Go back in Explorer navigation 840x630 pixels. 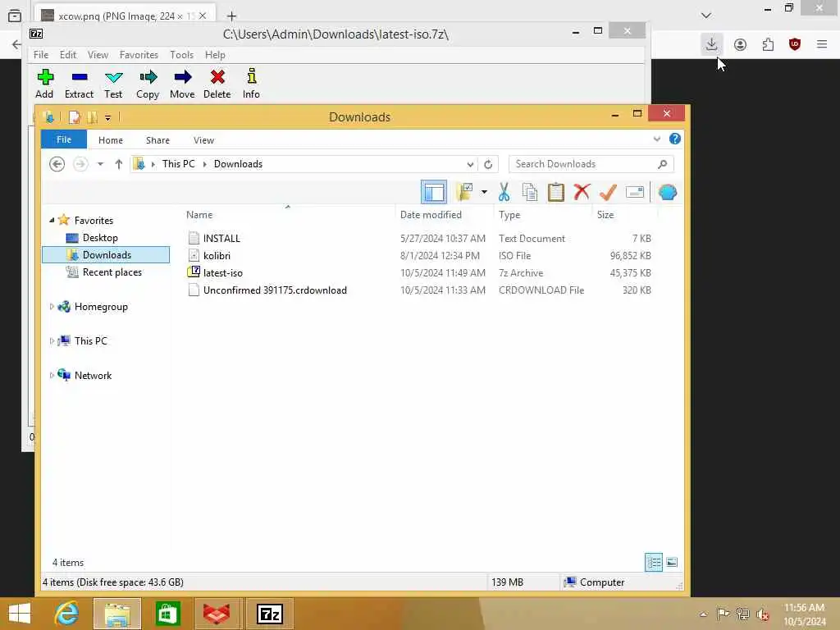pos(57,164)
